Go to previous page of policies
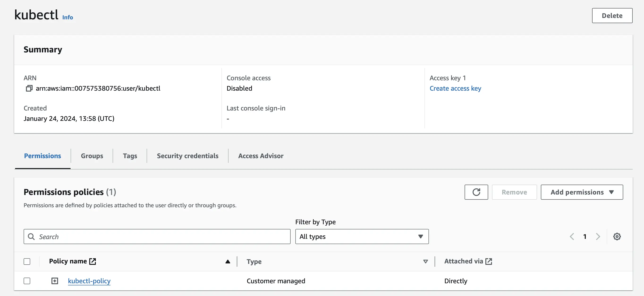The height and width of the screenshot is (296, 644). 572,237
